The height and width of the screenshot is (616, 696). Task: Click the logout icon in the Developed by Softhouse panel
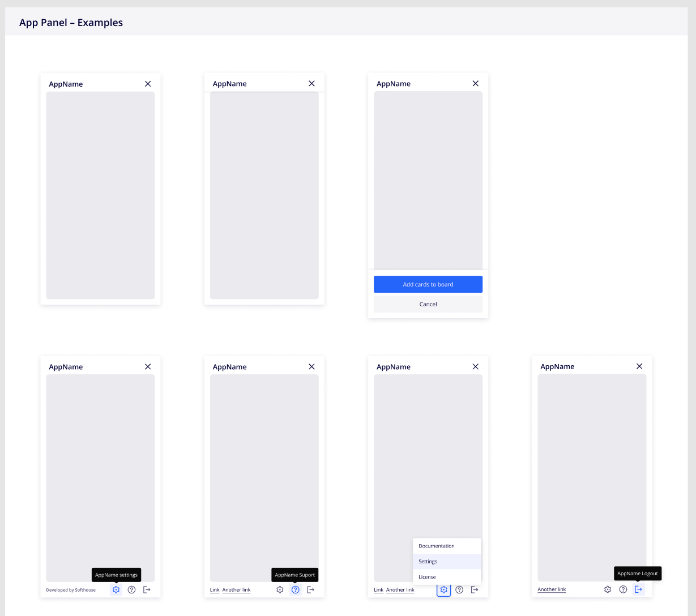pos(147,590)
